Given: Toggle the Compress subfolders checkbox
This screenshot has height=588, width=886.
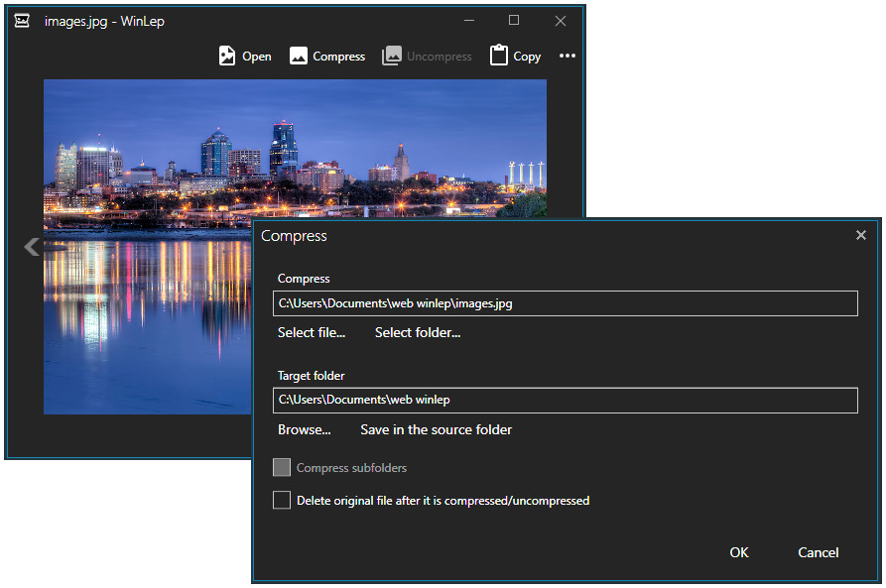Looking at the screenshot, I should [282, 468].
